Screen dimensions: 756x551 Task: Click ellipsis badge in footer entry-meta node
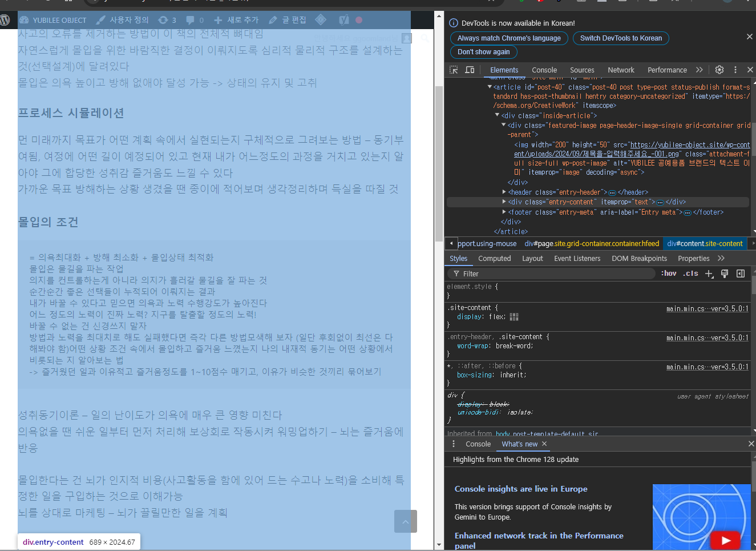[x=688, y=212]
